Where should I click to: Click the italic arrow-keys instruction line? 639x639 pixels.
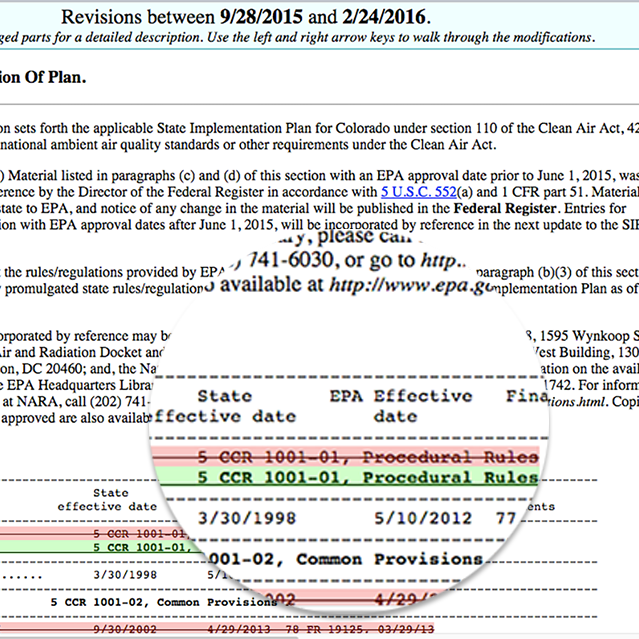[297, 37]
